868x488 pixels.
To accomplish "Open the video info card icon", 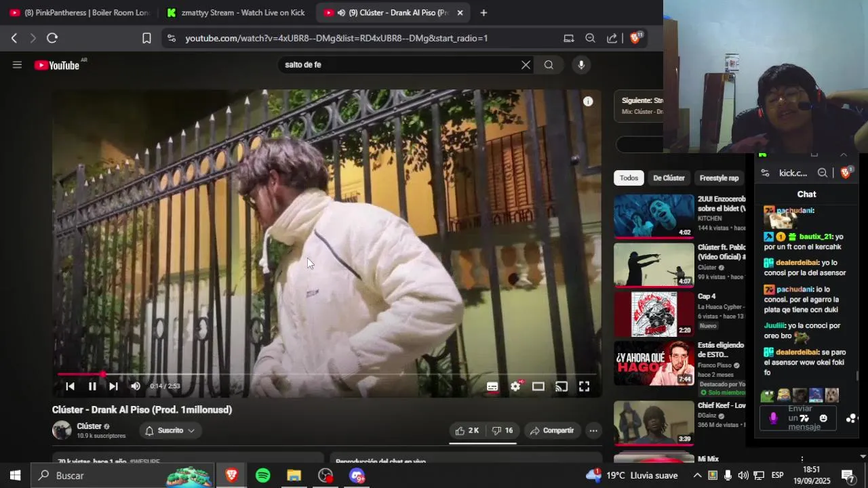I will [588, 101].
